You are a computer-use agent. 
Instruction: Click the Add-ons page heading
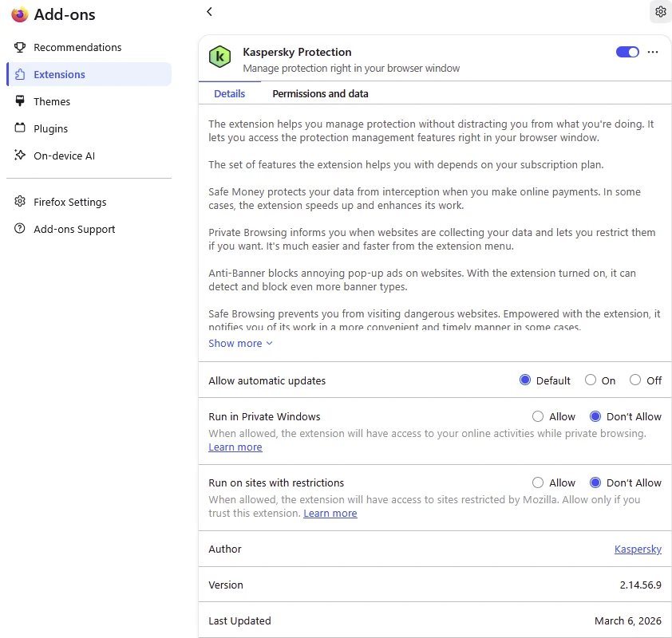65,14
